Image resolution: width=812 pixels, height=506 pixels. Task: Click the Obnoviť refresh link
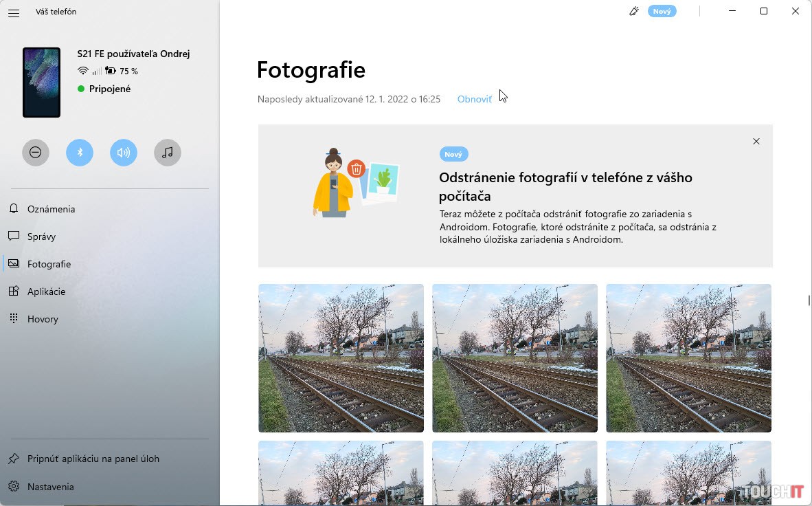[x=474, y=99]
